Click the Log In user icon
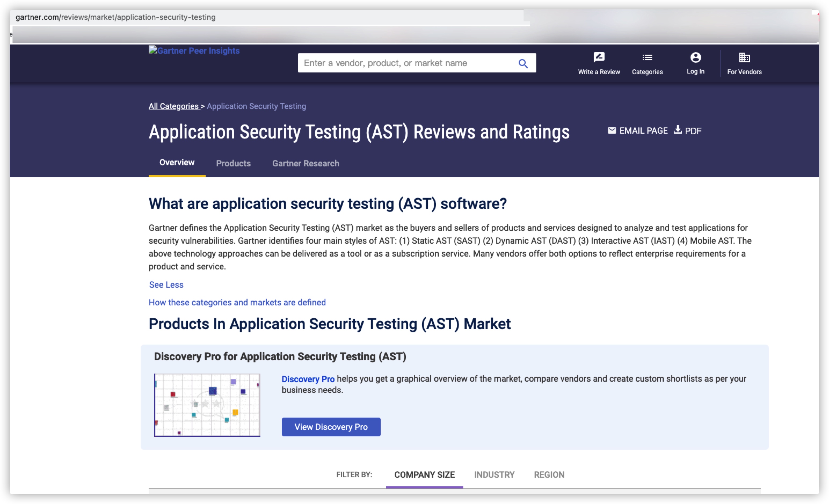Viewport: 829px width, 504px height. tap(695, 57)
